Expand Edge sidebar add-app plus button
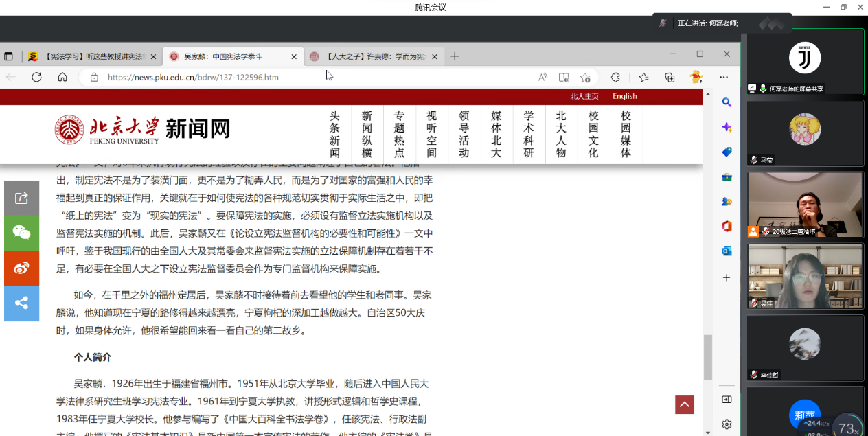 [x=727, y=277]
